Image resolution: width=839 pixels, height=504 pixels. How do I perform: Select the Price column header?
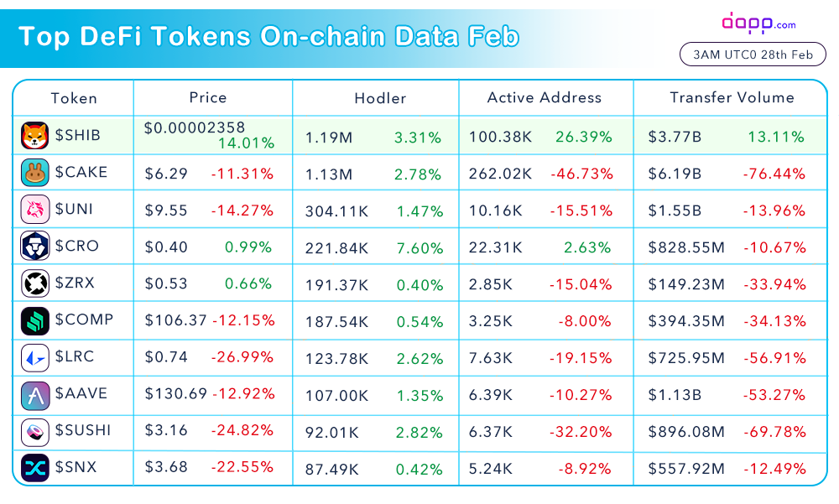click(208, 97)
